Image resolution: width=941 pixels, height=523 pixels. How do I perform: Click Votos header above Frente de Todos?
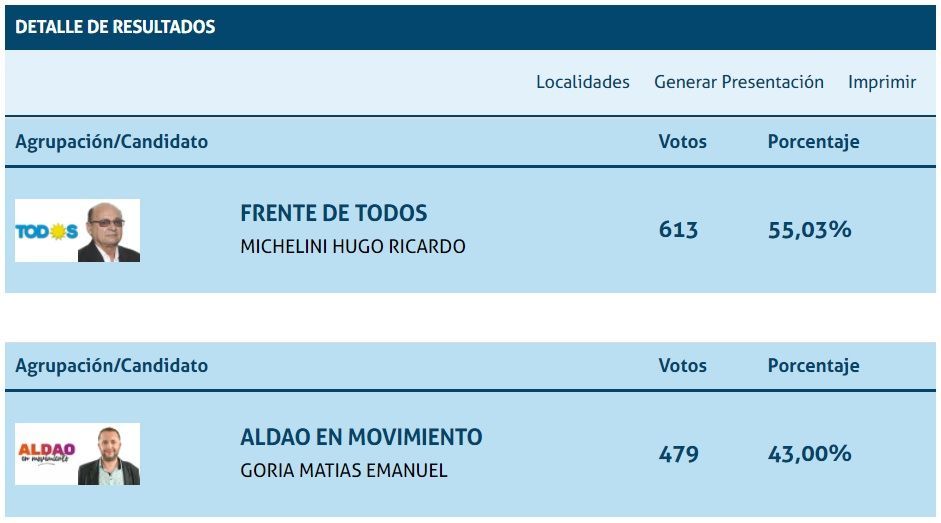682,142
